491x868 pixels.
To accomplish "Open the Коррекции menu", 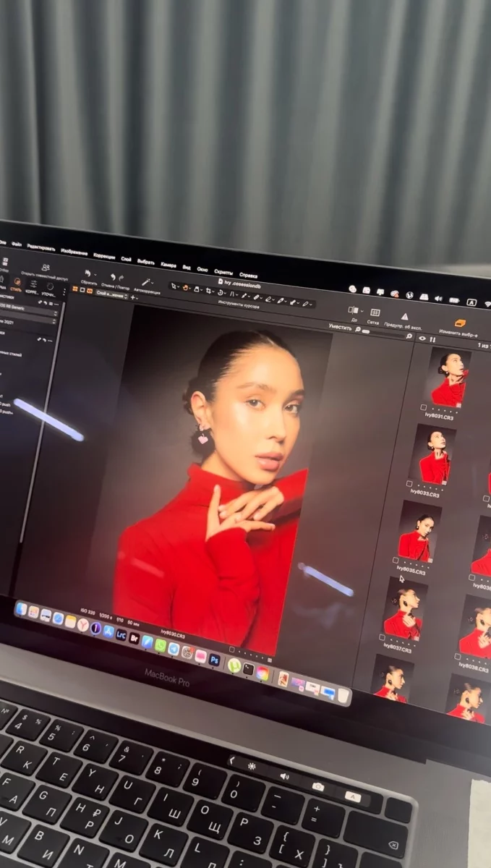I will tap(103, 255).
